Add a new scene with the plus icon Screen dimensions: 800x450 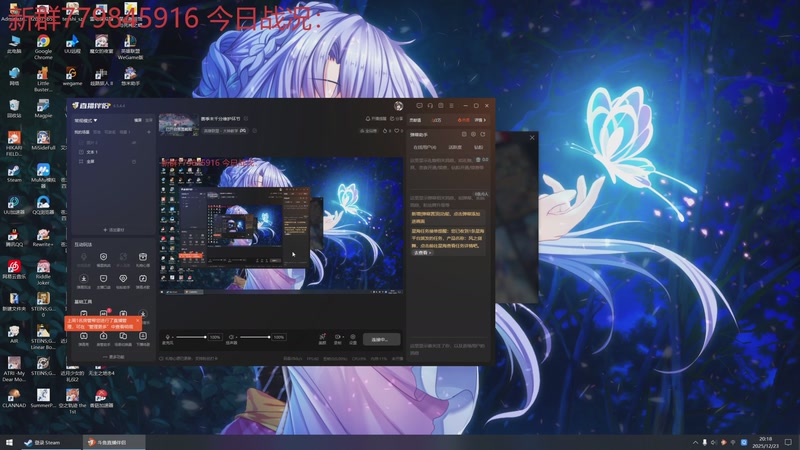tap(149, 132)
